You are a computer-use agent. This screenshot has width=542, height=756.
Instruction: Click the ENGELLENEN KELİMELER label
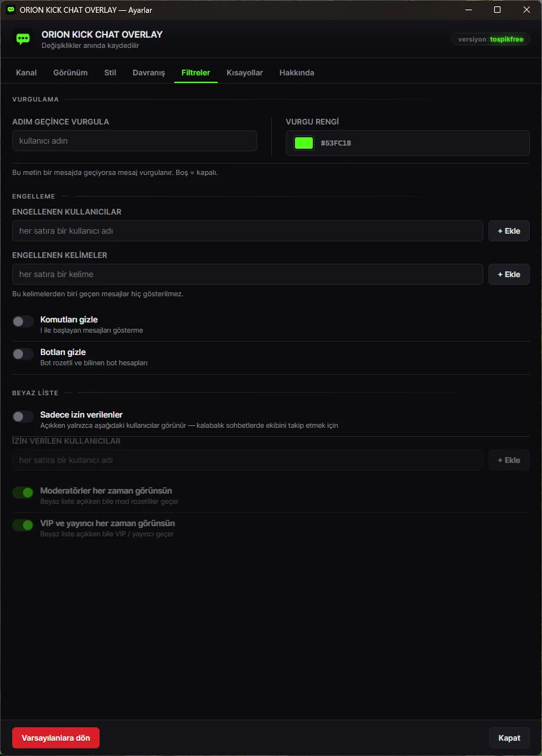[x=60, y=255]
